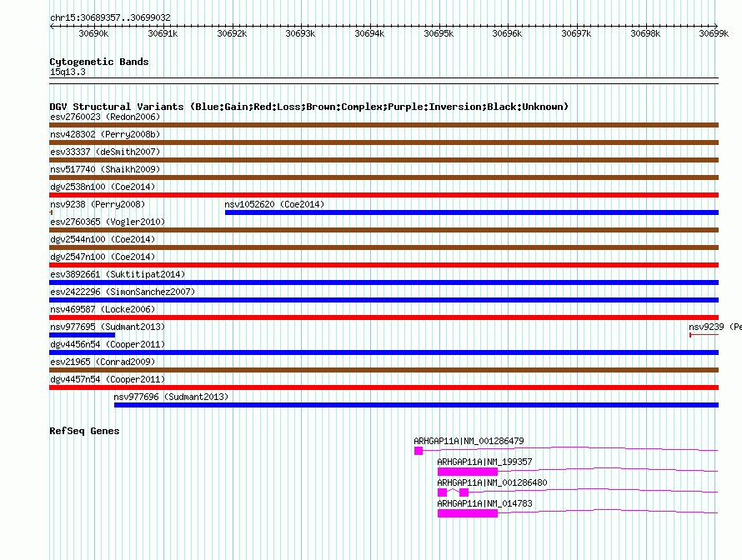The image size is (742, 560).
Task: Open variant esv21965 (Conrad2009) label
Action: click(103, 362)
